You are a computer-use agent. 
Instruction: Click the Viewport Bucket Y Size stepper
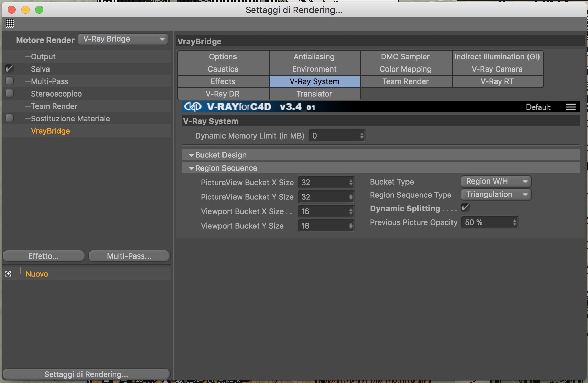pos(351,226)
